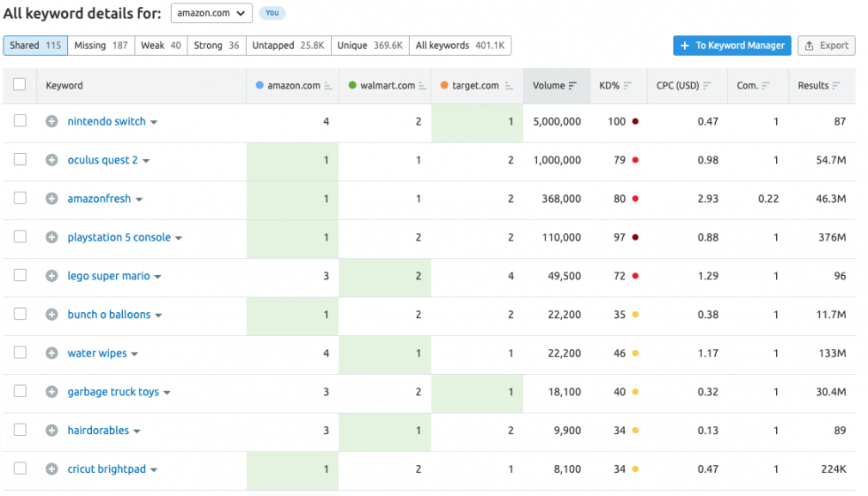Click the Keyword column header
This screenshot has height=496, width=868.
tap(64, 86)
